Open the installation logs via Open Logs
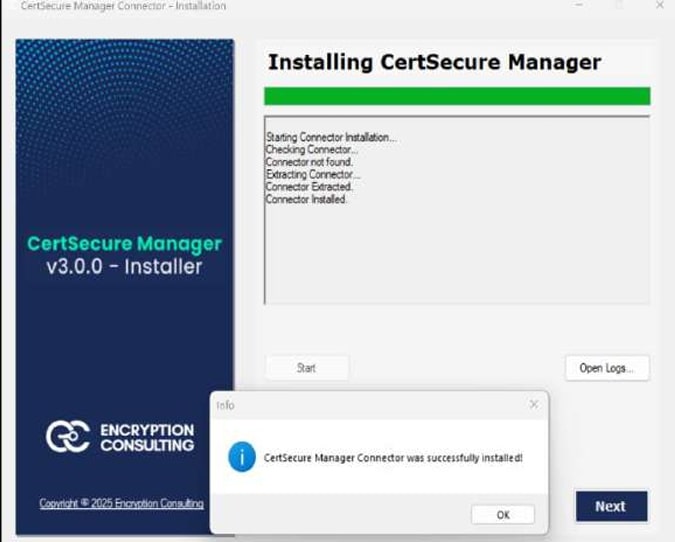 (x=607, y=368)
